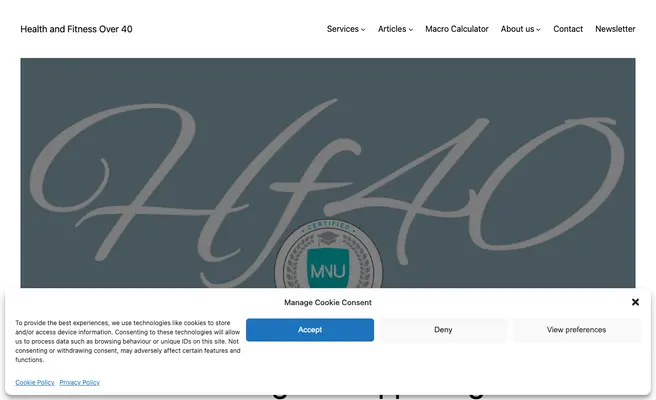
Task: Click the graduation cap on the badge
Action: pos(328,238)
